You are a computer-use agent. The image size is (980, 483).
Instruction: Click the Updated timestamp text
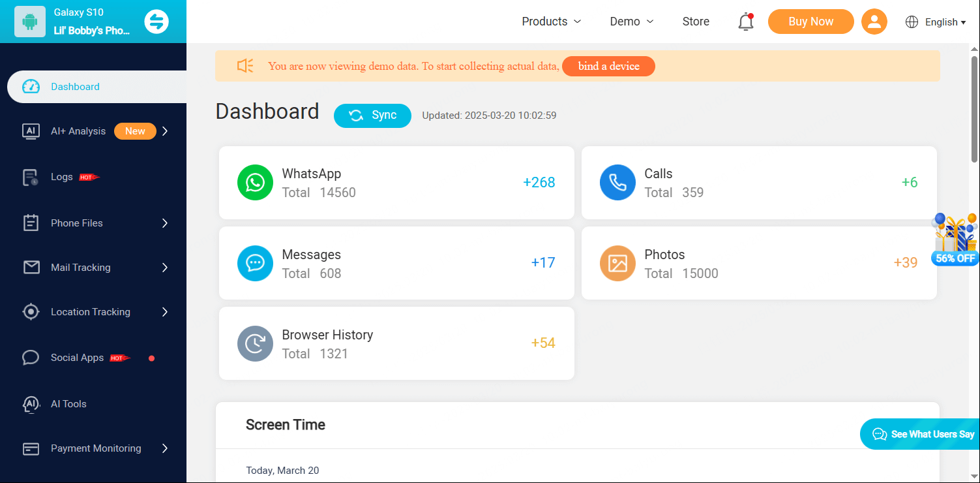point(489,116)
